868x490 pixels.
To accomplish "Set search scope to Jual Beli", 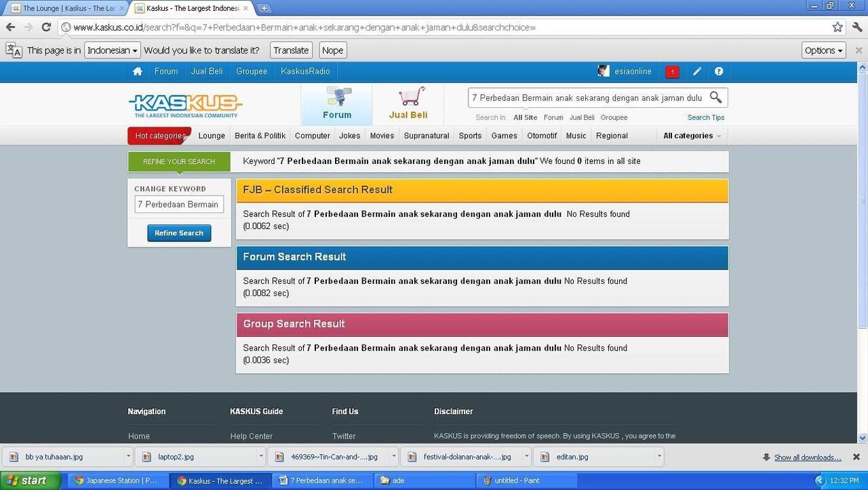I will 582,117.
